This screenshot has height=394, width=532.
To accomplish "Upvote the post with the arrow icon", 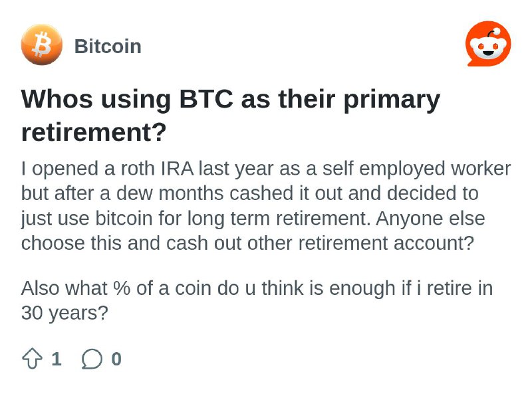I will point(32,358).
